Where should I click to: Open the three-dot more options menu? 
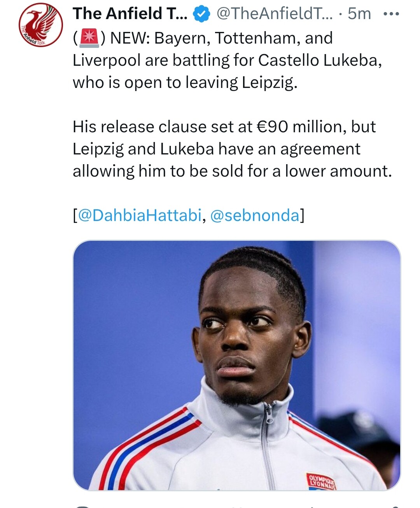(391, 14)
